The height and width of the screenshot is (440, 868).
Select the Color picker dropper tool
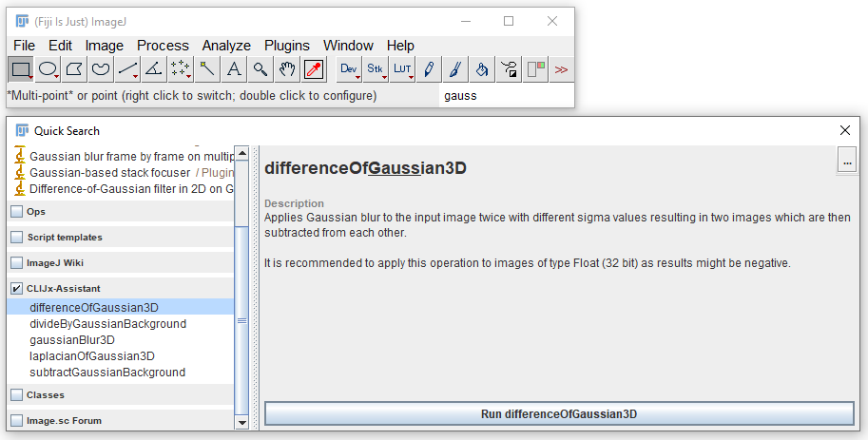pos(314,69)
